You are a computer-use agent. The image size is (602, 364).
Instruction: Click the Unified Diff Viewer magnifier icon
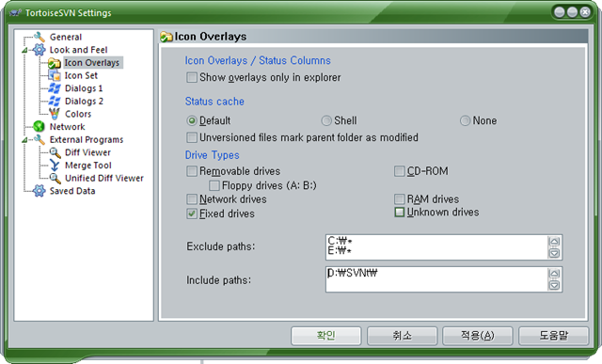click(x=55, y=178)
